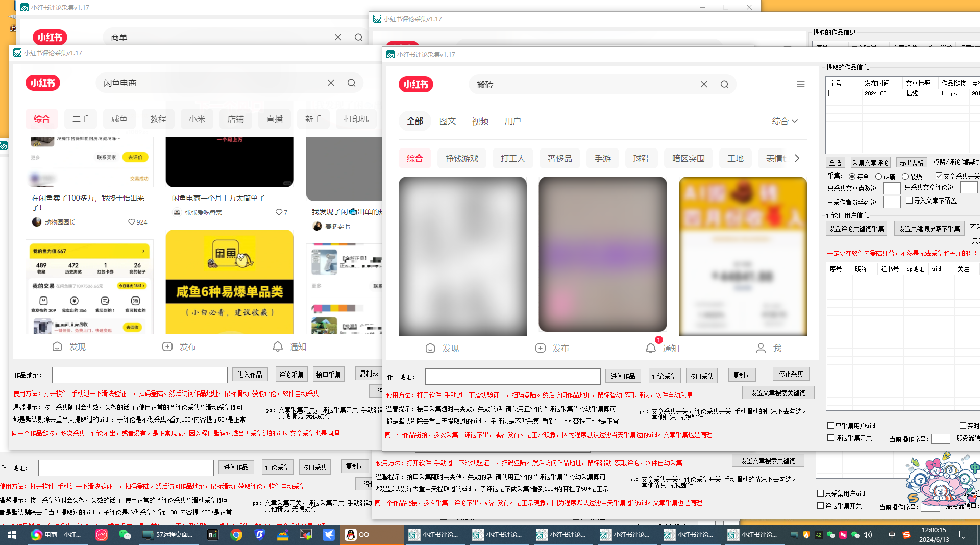This screenshot has height=545, width=980.
Task: Open the 通知 bell with the red badge
Action: (651, 348)
